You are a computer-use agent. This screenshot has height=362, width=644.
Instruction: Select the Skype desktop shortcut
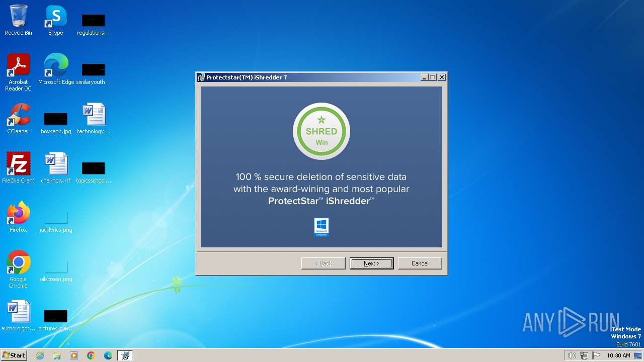[x=56, y=21]
